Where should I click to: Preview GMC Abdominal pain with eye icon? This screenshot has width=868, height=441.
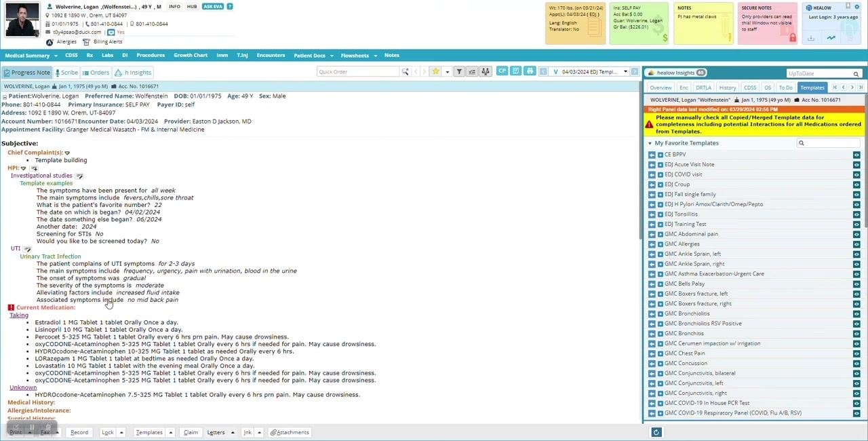[856, 234]
